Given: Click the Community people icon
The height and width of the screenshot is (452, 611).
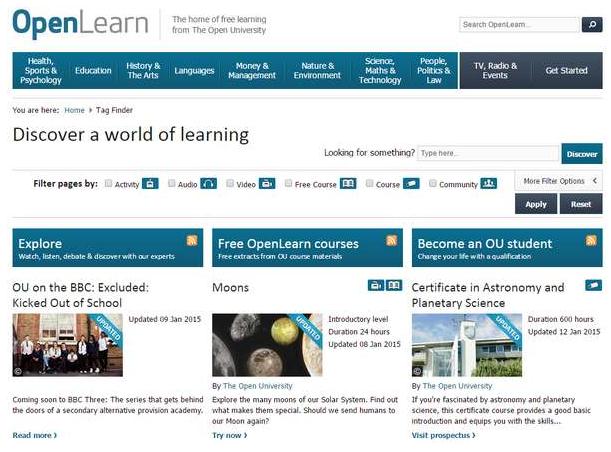Looking at the screenshot, I should 489,184.
